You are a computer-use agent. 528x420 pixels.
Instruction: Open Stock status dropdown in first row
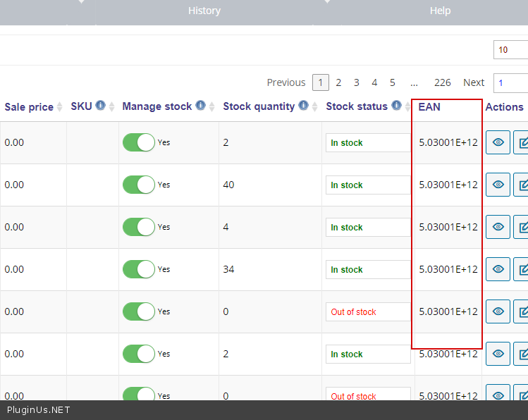click(367, 142)
